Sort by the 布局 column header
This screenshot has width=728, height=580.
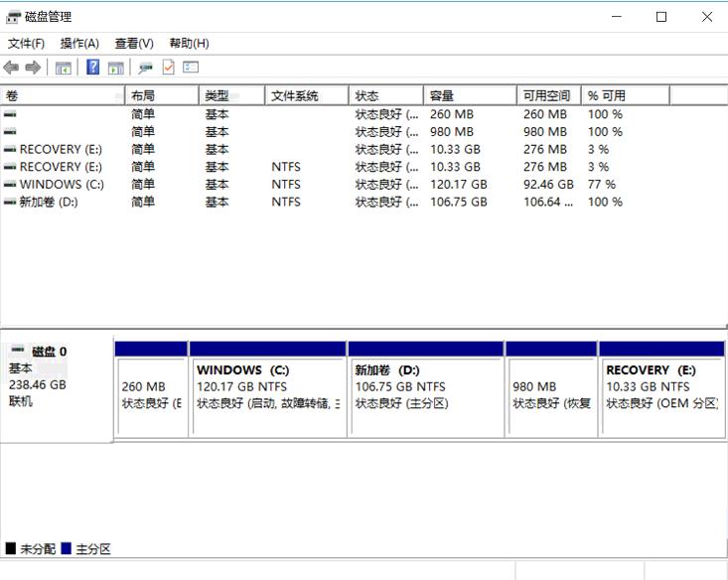[162, 96]
